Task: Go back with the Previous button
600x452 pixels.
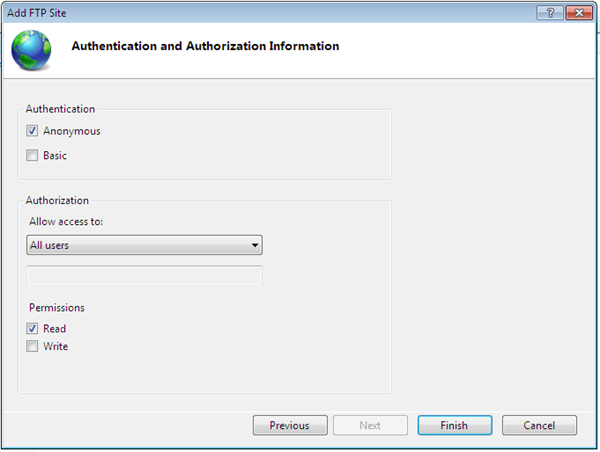Action: click(289, 425)
